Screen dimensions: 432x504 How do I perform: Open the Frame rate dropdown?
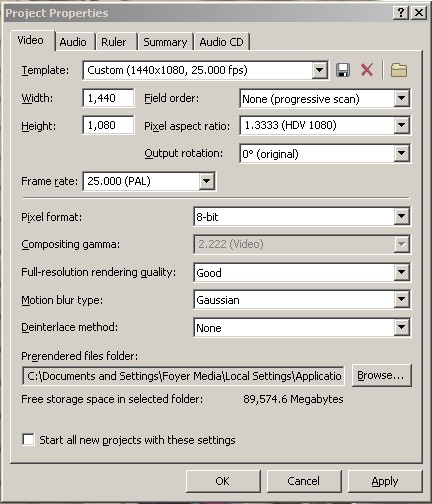click(x=207, y=181)
